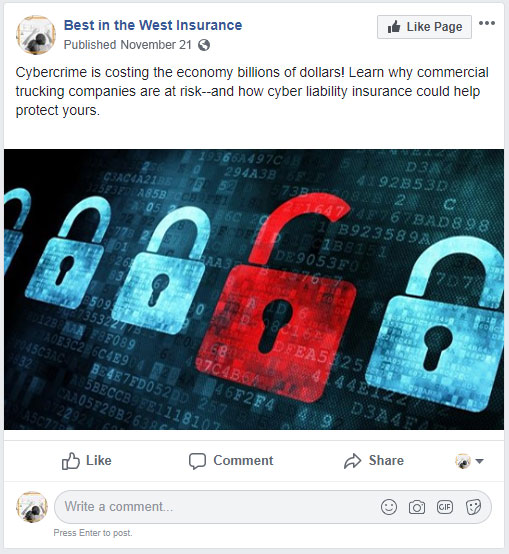The image size is (509, 554).
Task: Open the Best in the West Insurance page link
Action: 153,25
